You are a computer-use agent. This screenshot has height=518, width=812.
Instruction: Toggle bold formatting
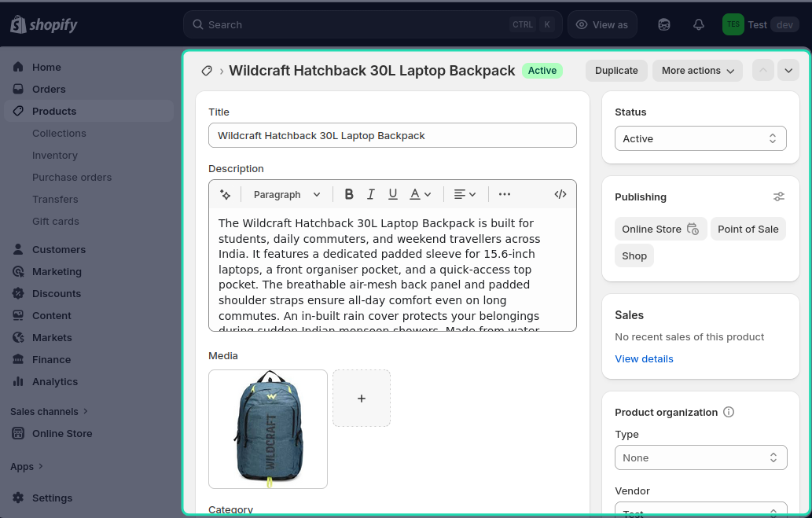(349, 194)
